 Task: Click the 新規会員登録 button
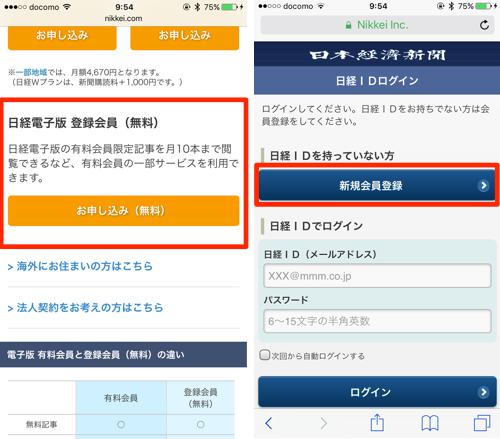point(377,185)
